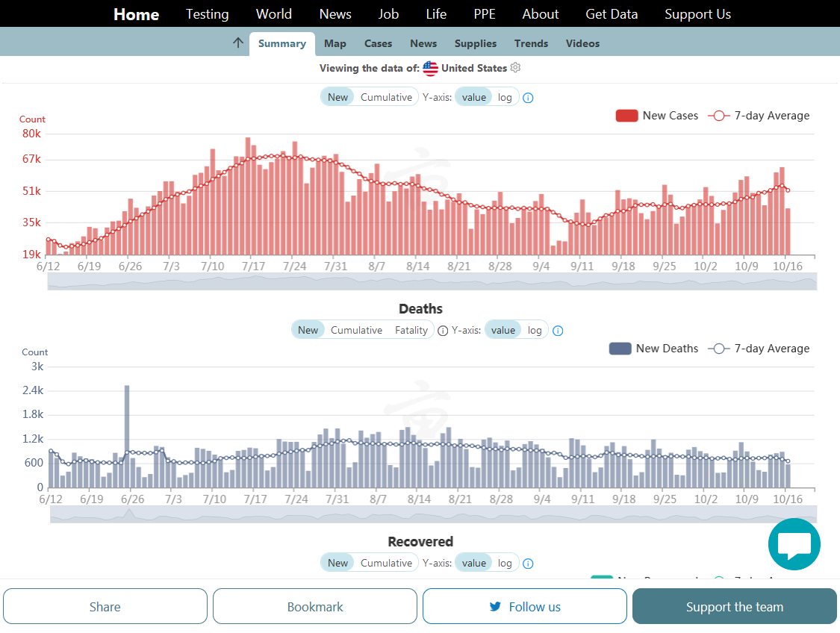This screenshot has height=633, width=840.
Task: Click Support the team button
Action: coord(735,606)
